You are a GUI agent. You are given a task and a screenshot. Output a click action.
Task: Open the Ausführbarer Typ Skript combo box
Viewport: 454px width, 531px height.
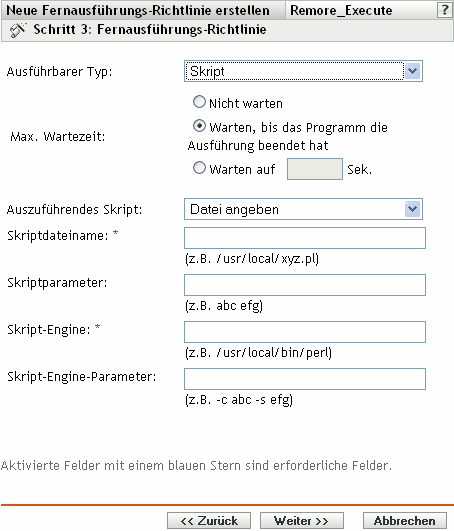click(x=303, y=71)
